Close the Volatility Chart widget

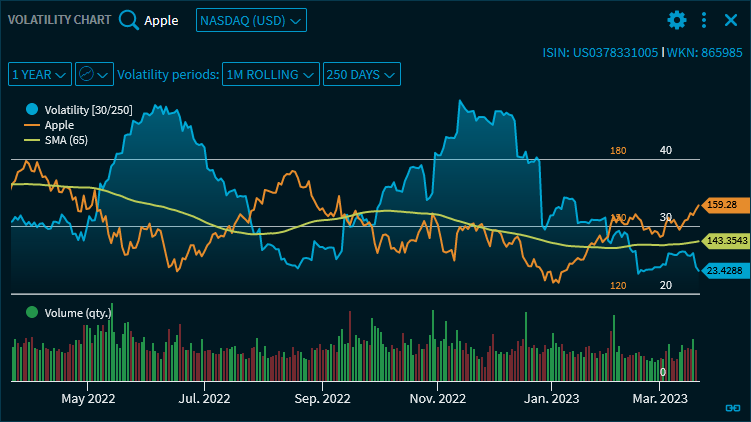tap(731, 20)
